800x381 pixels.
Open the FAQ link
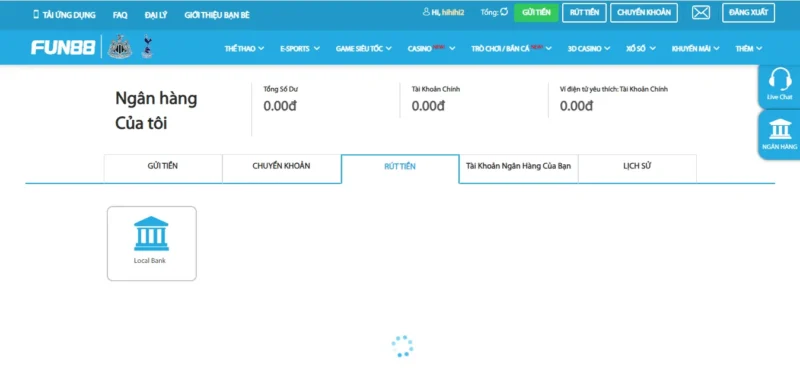tap(120, 15)
